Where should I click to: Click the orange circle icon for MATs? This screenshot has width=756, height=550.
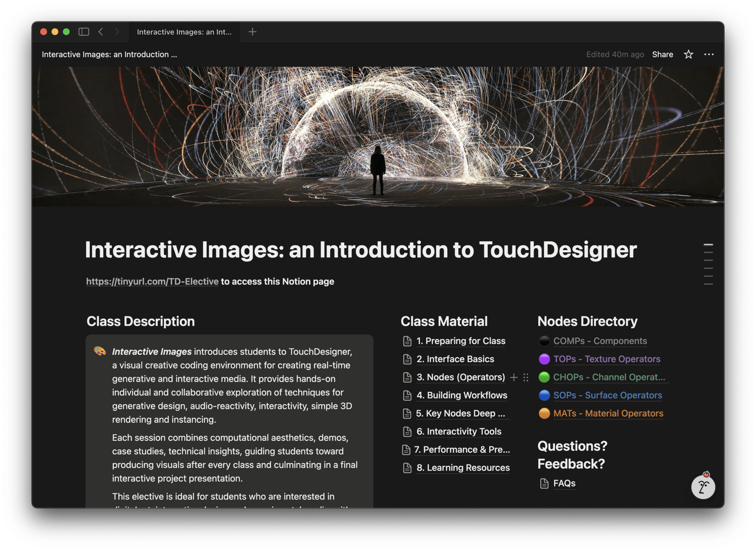coord(544,414)
